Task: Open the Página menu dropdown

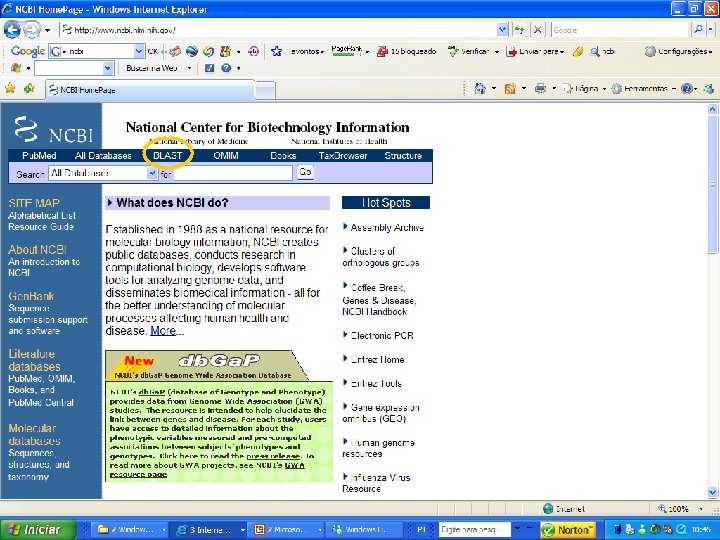Action: (x=604, y=89)
